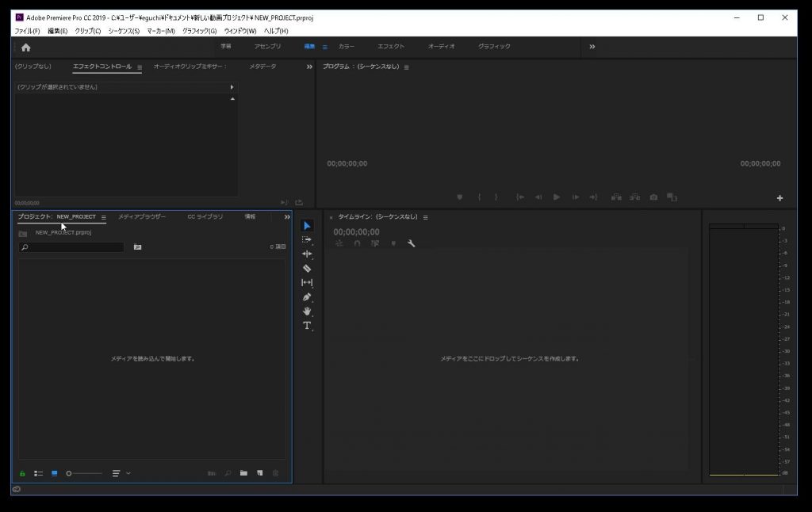
Task: Select the Ripple Edit tool
Action: (307, 254)
